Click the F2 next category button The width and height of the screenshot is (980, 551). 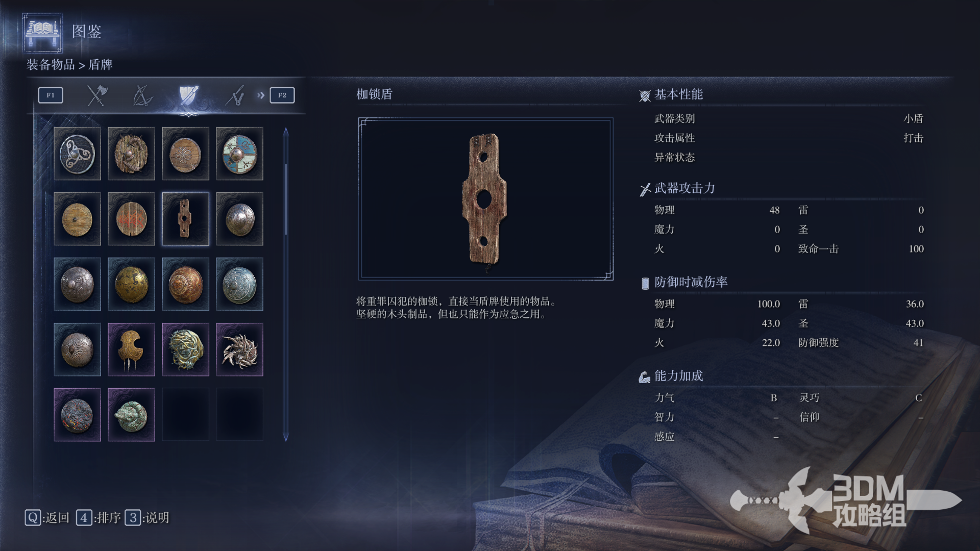pyautogui.click(x=282, y=95)
